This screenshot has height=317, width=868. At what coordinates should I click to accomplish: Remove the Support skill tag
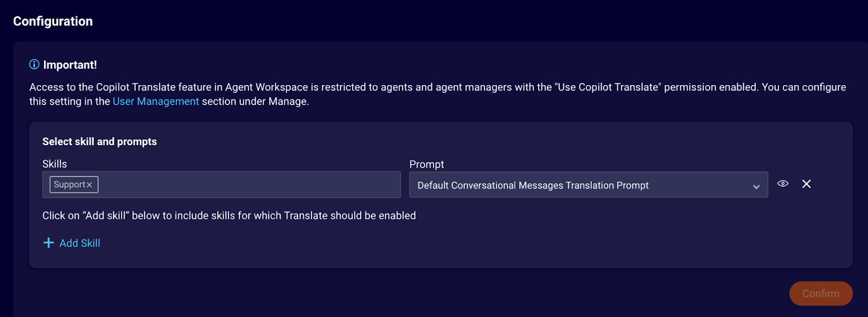90,185
